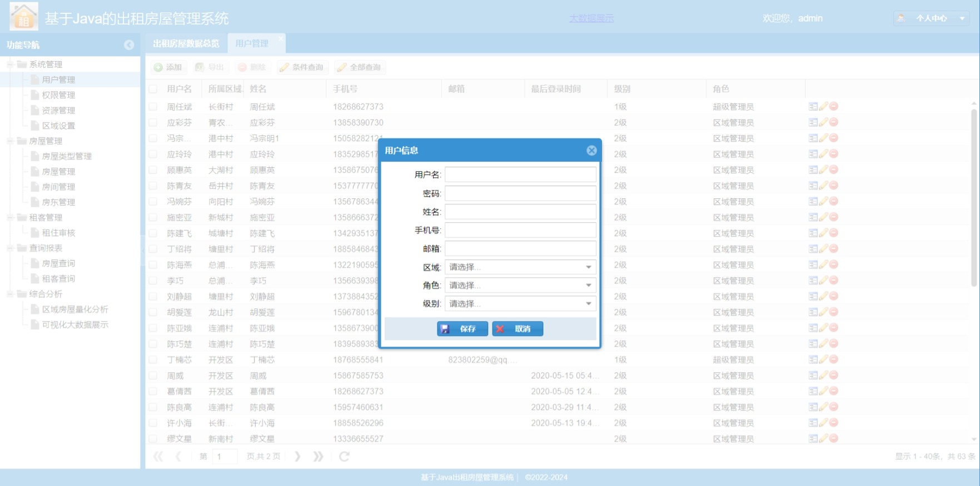
Task: Go to the next page arrow
Action: pyautogui.click(x=297, y=457)
